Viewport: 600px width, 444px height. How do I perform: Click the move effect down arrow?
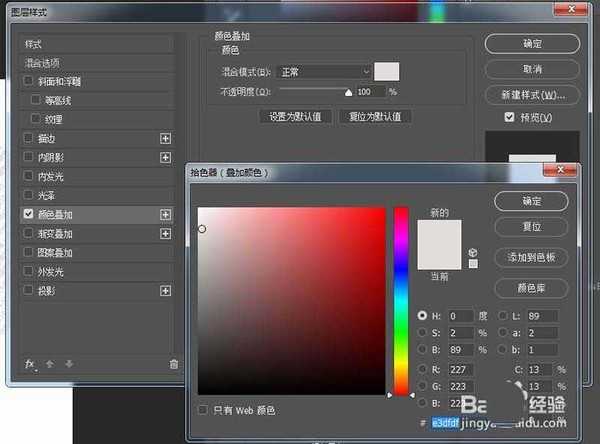[x=70, y=364]
